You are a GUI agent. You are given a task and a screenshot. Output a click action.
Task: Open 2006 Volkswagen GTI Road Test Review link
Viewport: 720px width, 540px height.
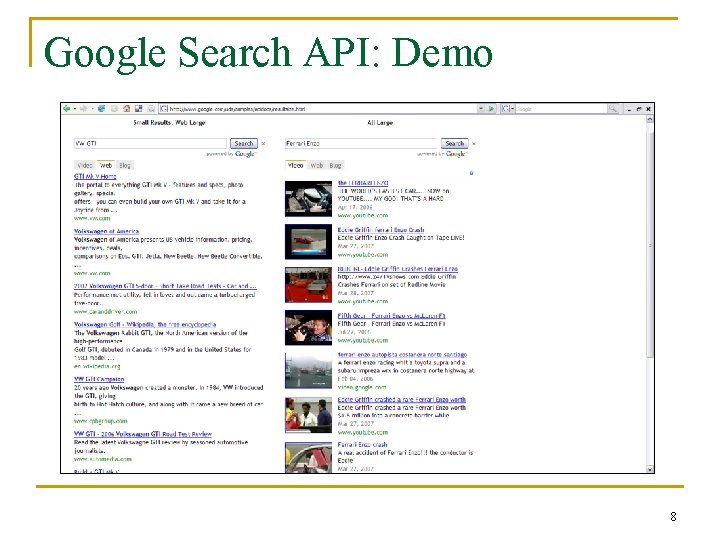(x=143, y=434)
